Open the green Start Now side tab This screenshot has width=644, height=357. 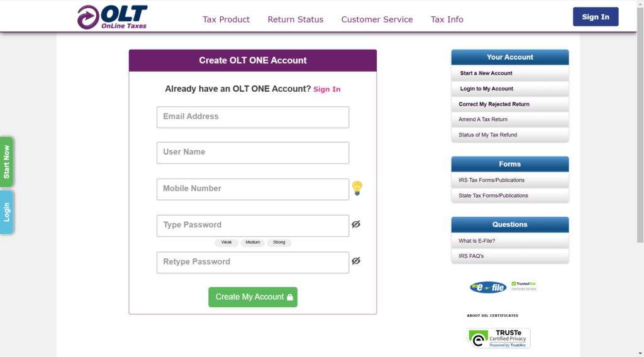coord(6,162)
